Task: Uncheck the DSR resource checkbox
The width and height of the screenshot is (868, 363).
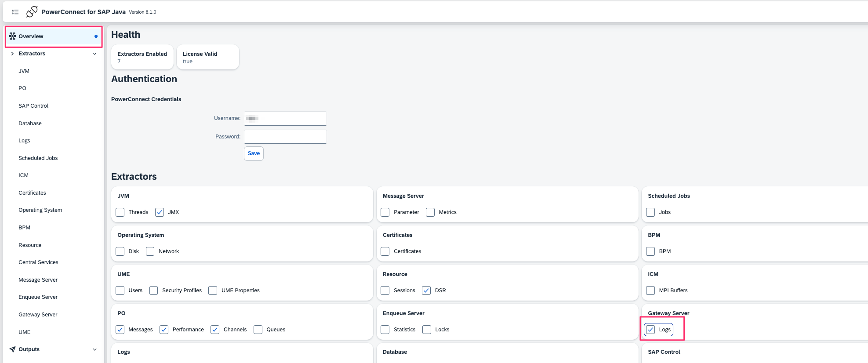Action: pos(426,290)
